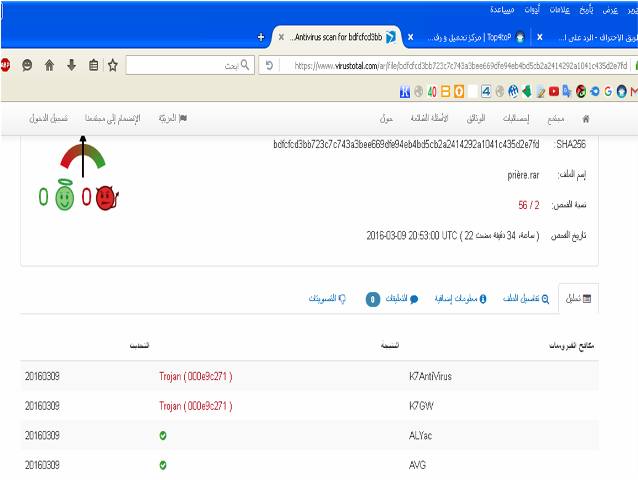
Task: Click the YouTube bookmark icon
Action: pyautogui.click(x=554, y=92)
